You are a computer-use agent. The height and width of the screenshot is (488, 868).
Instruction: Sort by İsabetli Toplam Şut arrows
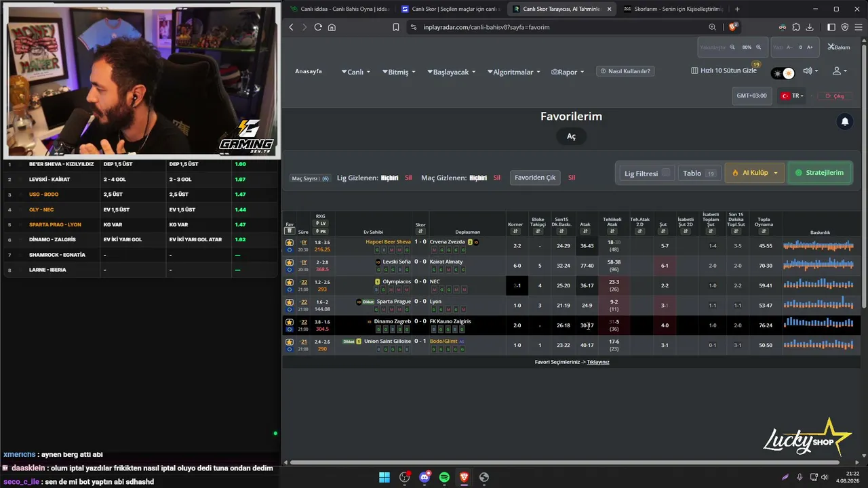point(711,231)
